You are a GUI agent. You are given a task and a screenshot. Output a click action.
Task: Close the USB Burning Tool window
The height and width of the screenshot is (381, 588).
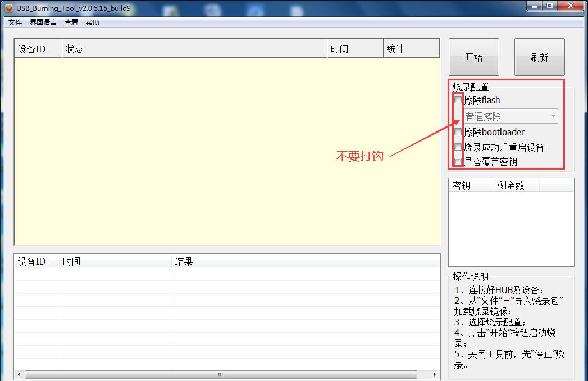[x=571, y=6]
